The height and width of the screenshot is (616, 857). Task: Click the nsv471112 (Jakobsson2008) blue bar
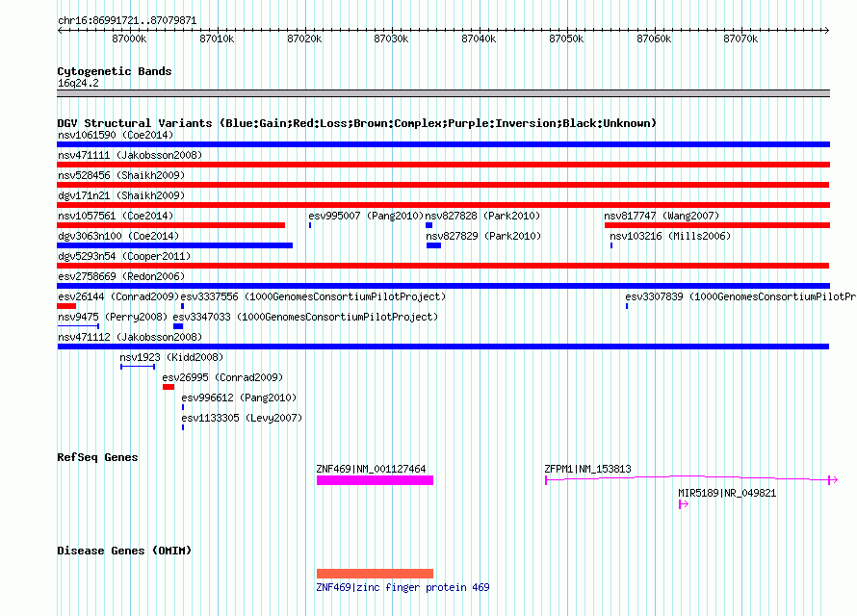(x=443, y=346)
